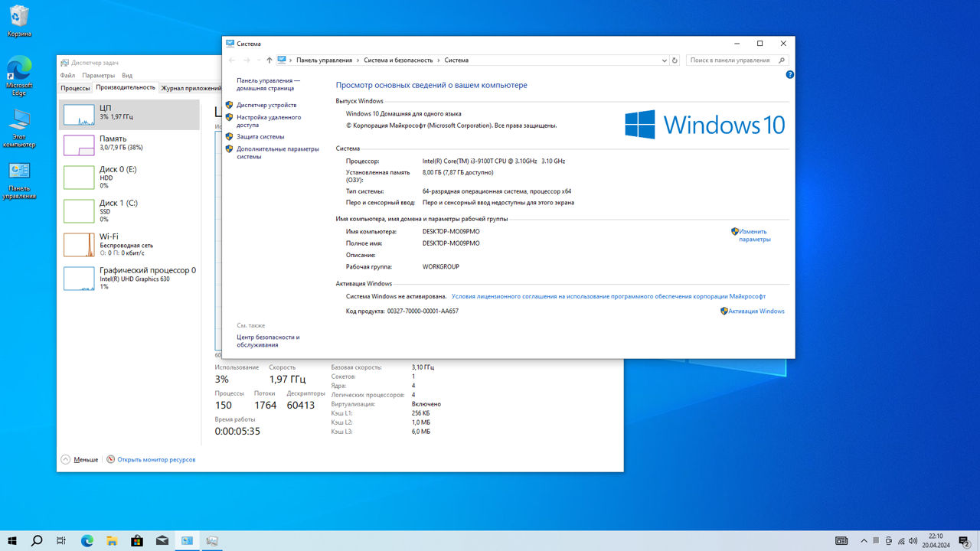
Task: Click Система и безопасность breadcrumb
Action: tap(398, 60)
